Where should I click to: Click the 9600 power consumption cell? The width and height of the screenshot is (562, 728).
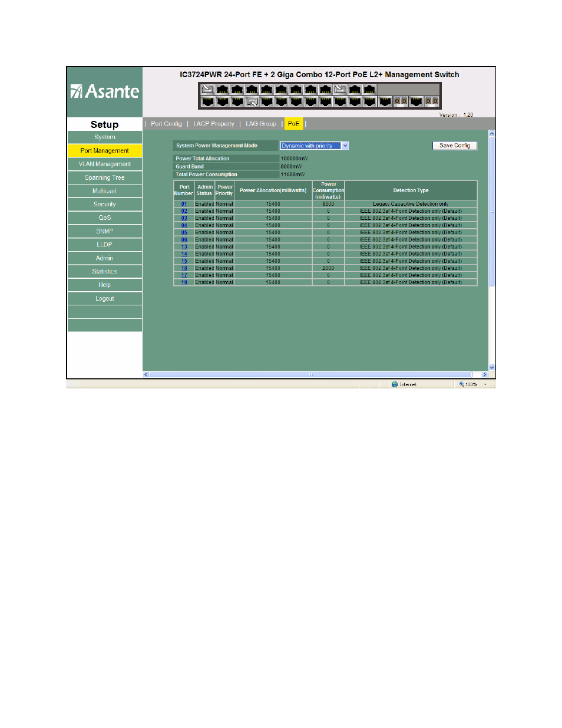pyautogui.click(x=328, y=204)
